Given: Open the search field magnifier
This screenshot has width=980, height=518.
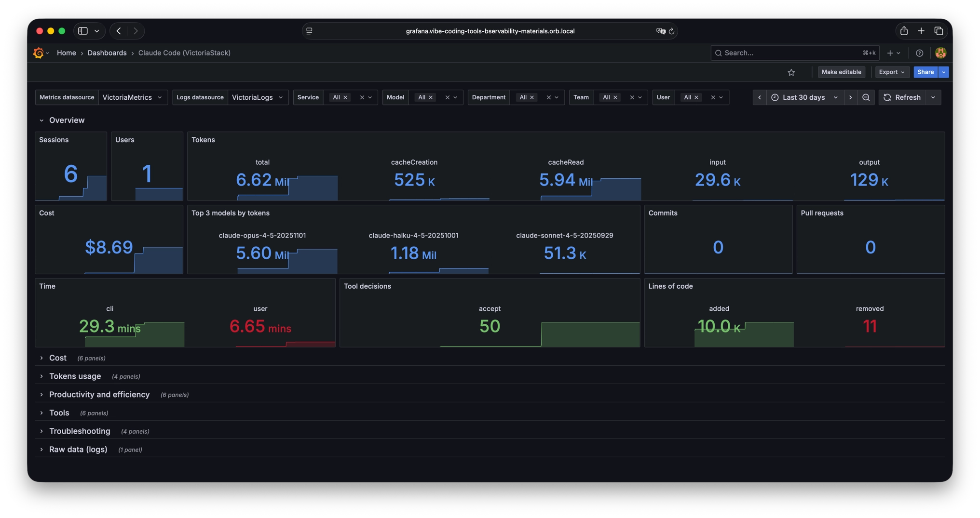Looking at the screenshot, I should point(719,53).
